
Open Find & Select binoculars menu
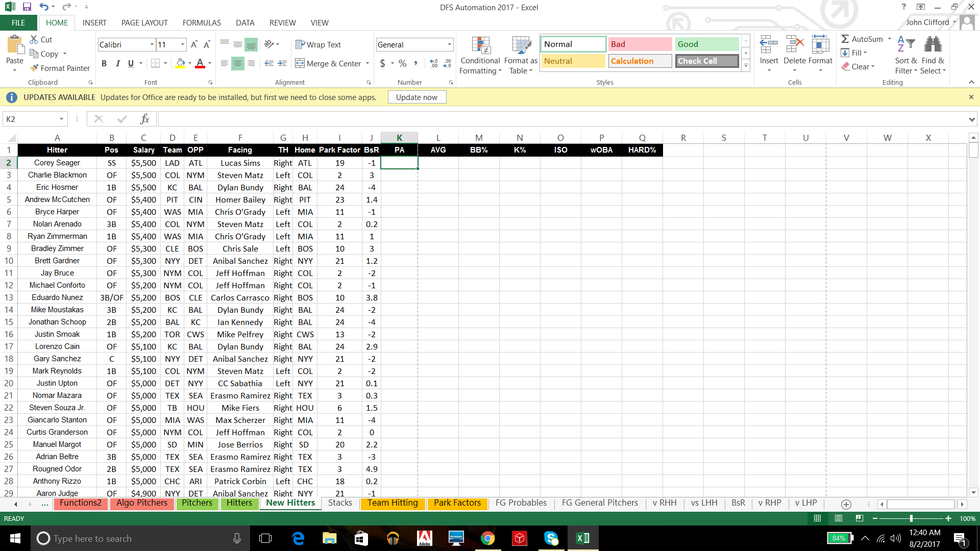pyautogui.click(x=933, y=56)
